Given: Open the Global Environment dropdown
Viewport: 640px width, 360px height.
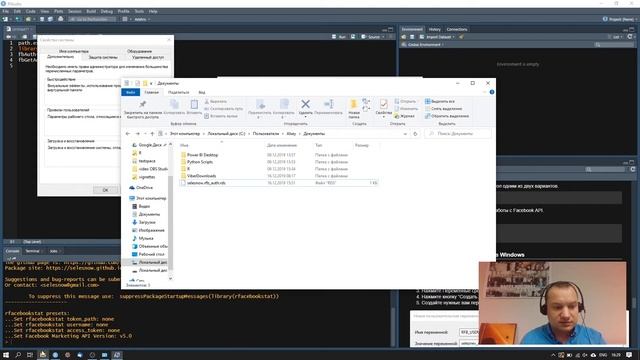Looking at the screenshot, I should 423,44.
